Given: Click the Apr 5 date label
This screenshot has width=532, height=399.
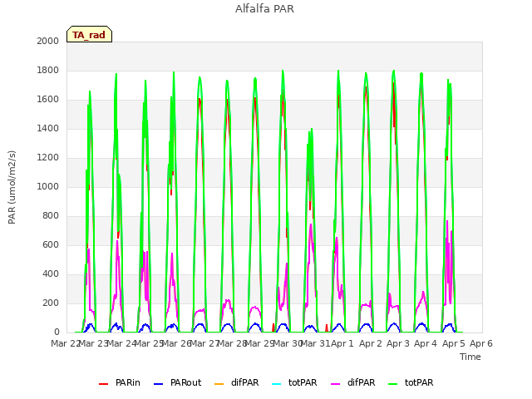Looking at the screenshot, I should (454, 343).
